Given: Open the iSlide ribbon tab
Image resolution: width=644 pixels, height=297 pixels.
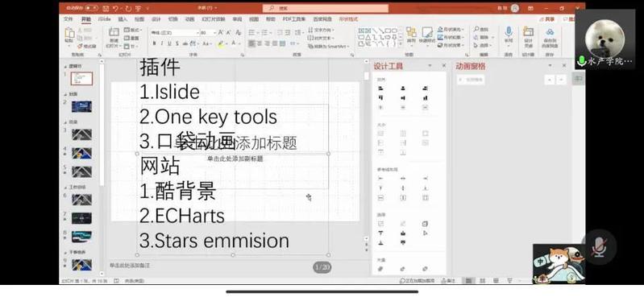Looking at the screenshot, I should click(x=104, y=19).
